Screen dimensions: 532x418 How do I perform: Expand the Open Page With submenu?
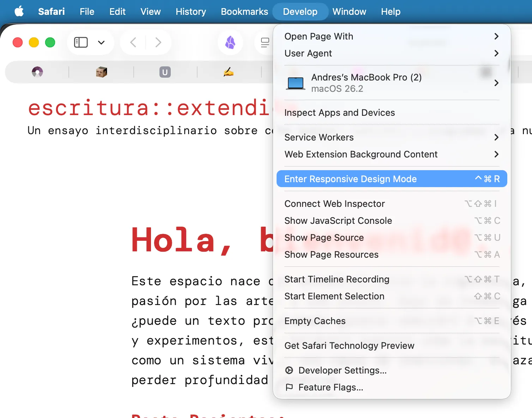pos(319,36)
